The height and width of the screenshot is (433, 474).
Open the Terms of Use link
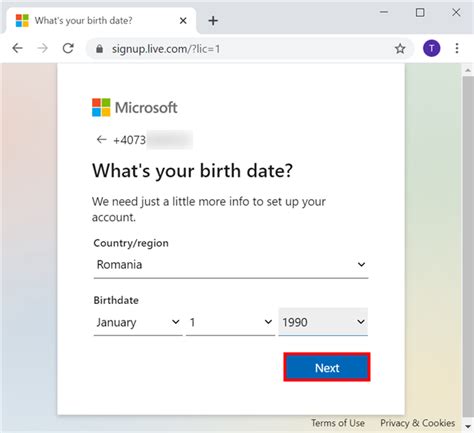(338, 423)
